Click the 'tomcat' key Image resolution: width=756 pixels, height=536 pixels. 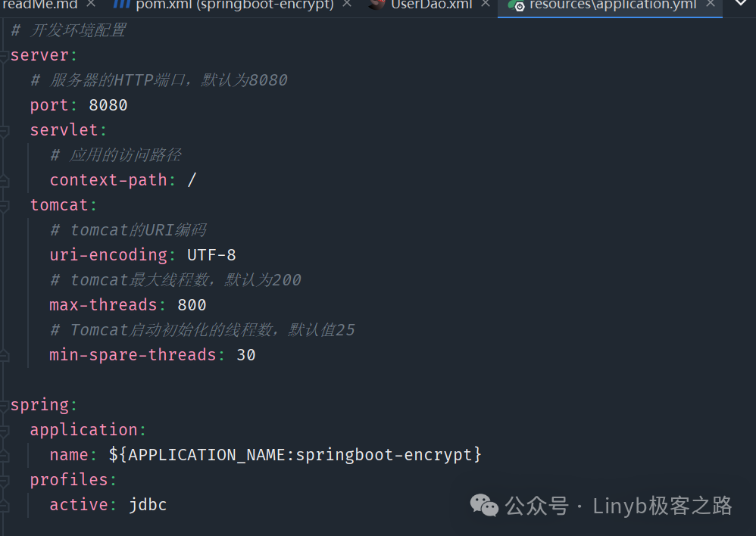coord(59,205)
